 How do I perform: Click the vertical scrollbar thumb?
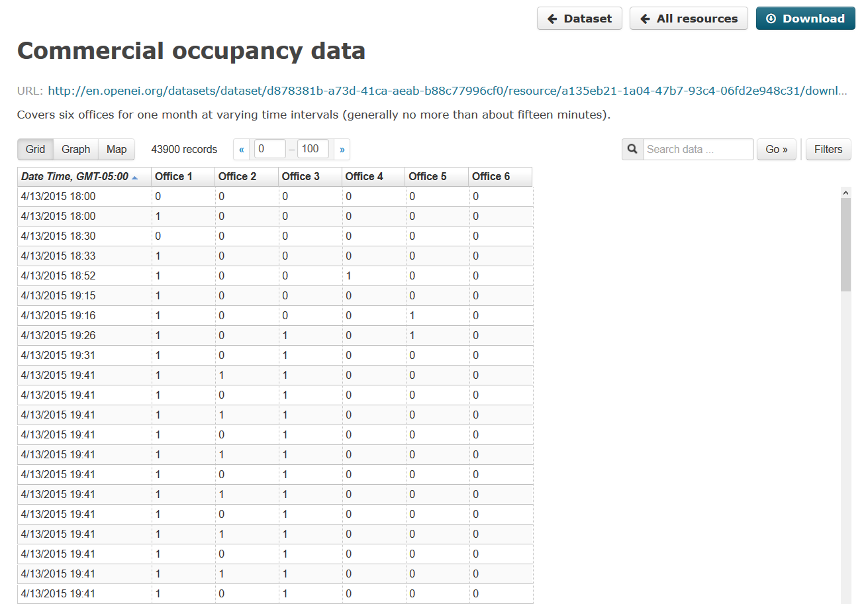pyautogui.click(x=845, y=245)
